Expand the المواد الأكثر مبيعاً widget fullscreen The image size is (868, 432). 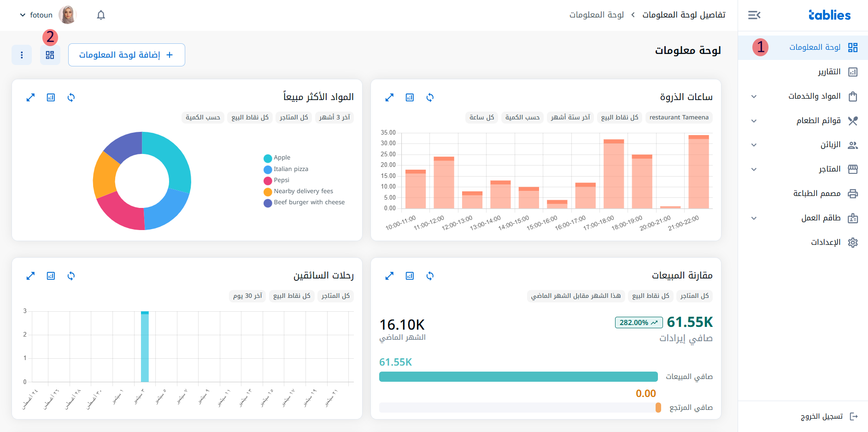point(30,97)
